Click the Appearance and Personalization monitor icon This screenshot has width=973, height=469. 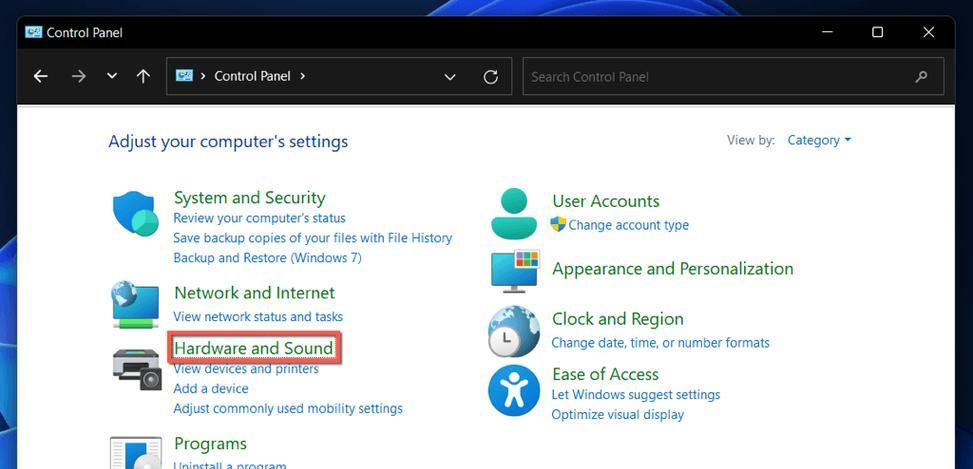(x=515, y=272)
